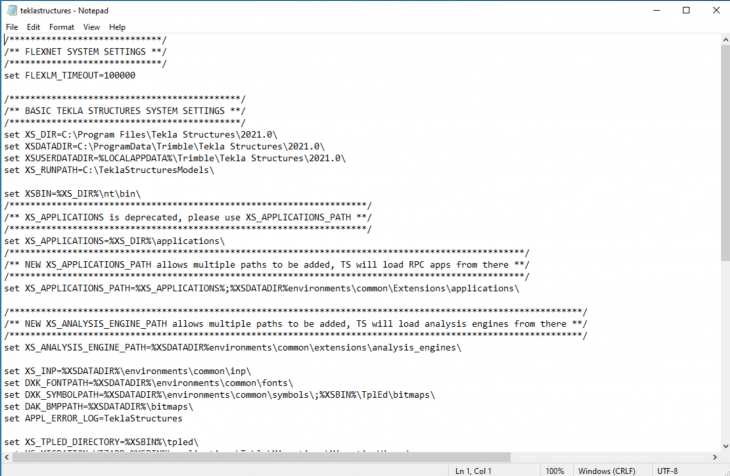The width and height of the screenshot is (730, 476).
Task: Click the 'set XS_APPLICATIONS=%XS_DIR%\applications\' line
Action: pyautogui.click(x=115, y=241)
